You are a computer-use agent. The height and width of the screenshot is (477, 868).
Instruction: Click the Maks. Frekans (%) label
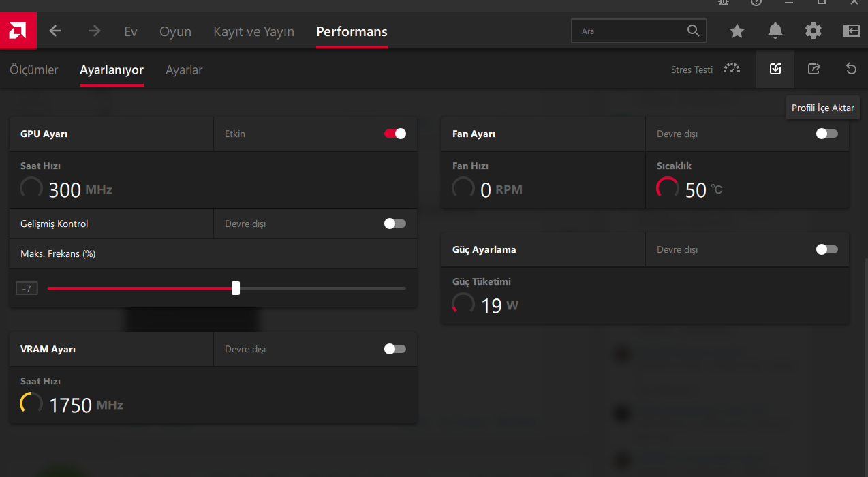tap(58, 253)
